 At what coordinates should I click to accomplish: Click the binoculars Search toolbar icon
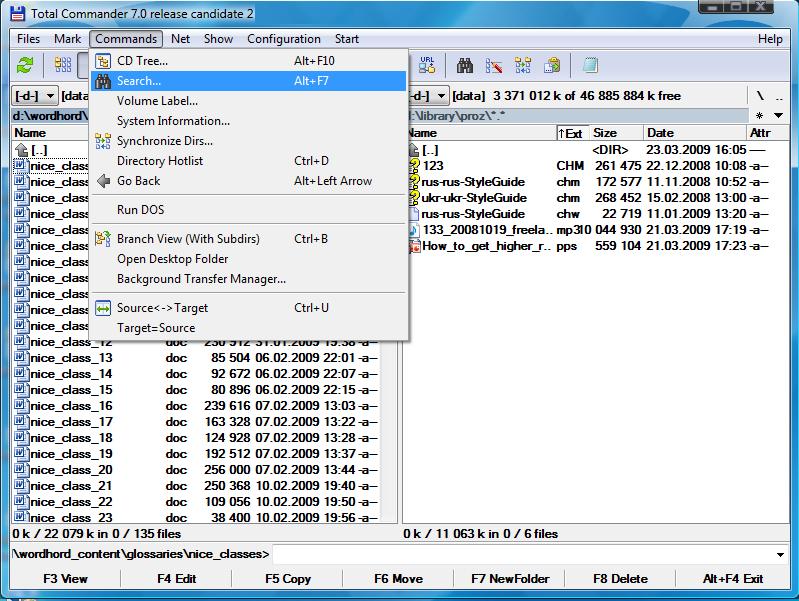pos(465,65)
